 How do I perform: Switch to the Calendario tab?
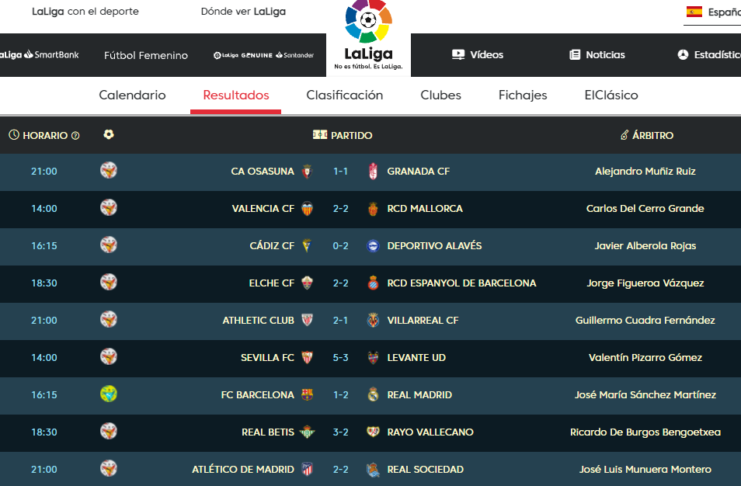(132, 95)
